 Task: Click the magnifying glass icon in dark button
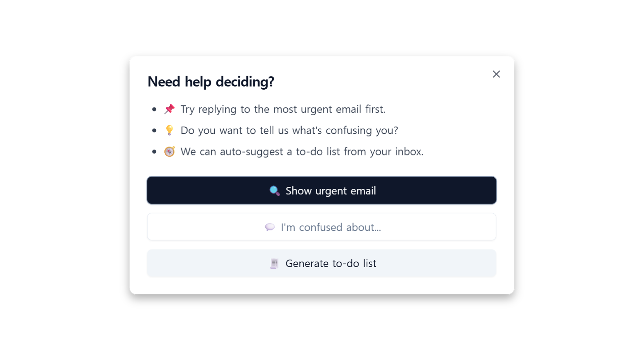click(x=275, y=191)
